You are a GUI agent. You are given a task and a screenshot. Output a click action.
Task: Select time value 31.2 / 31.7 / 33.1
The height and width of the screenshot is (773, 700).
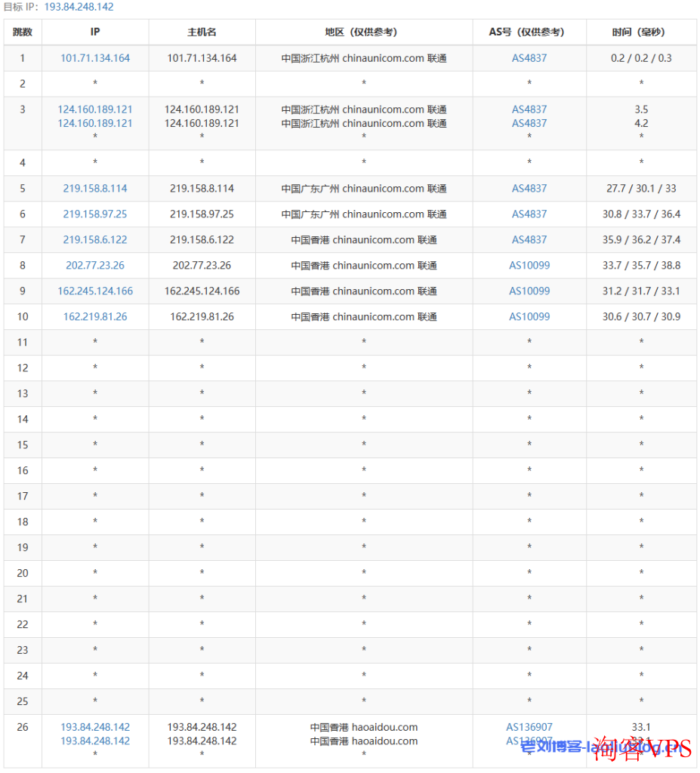(641, 291)
